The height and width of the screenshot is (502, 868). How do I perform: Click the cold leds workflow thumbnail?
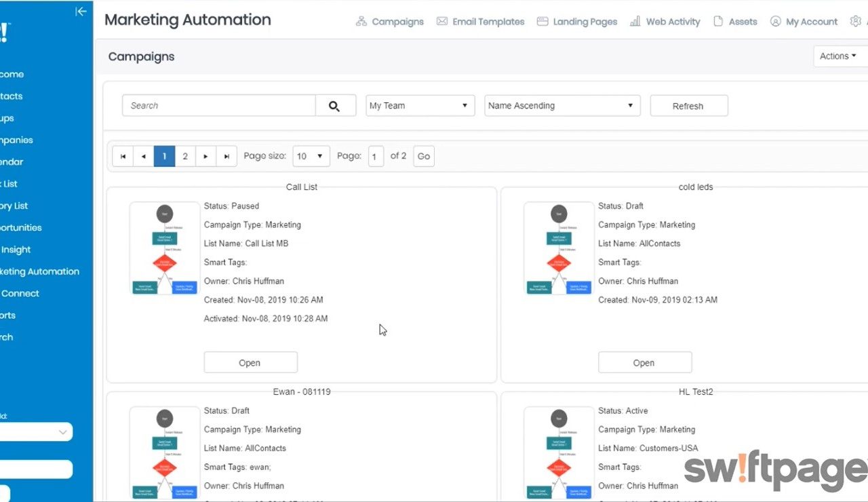tap(558, 248)
